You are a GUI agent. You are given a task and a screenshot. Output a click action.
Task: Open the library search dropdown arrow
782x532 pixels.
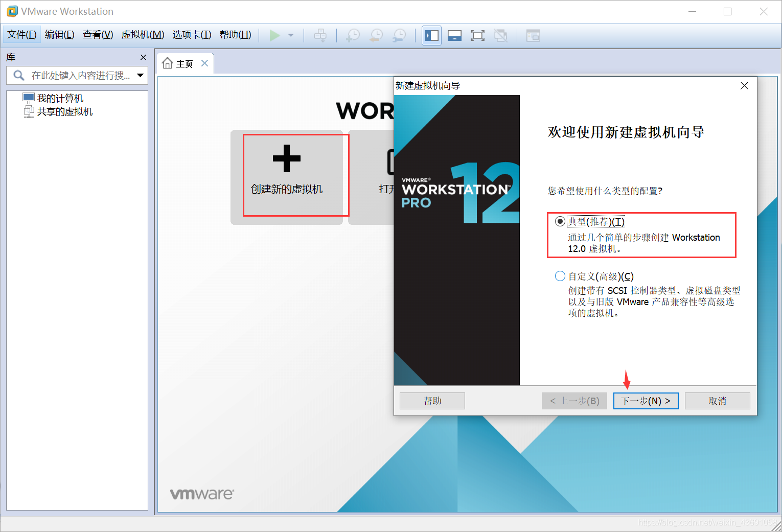click(x=140, y=76)
